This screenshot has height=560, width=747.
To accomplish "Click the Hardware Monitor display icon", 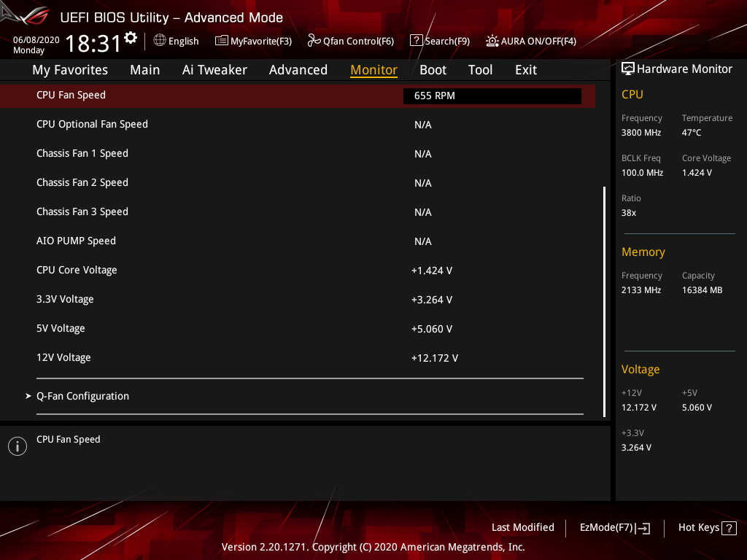I will coord(628,69).
